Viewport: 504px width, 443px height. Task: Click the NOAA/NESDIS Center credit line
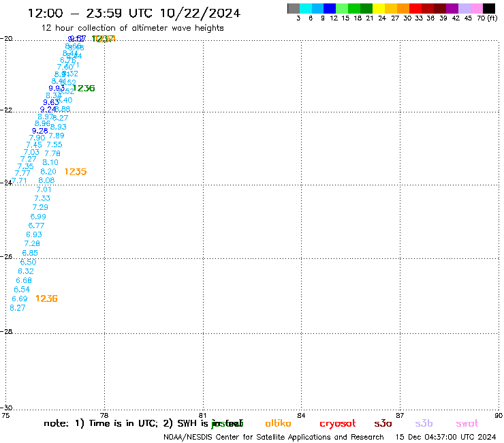point(274,438)
